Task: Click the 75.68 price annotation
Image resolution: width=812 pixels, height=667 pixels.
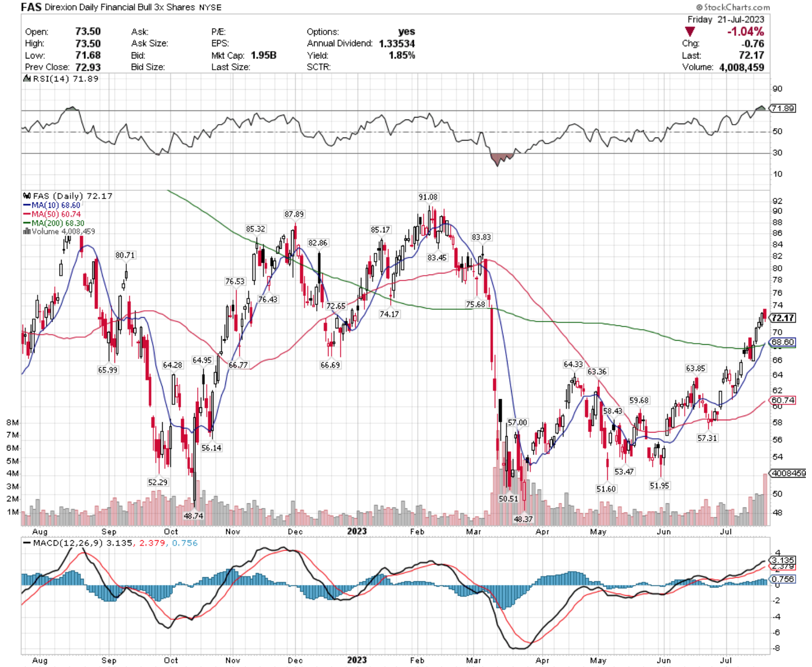Action: 475,304
